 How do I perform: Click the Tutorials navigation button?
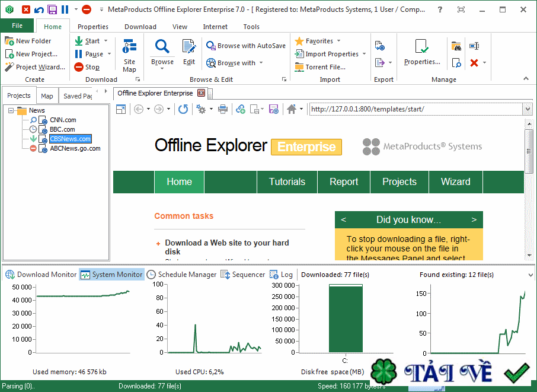click(x=287, y=181)
